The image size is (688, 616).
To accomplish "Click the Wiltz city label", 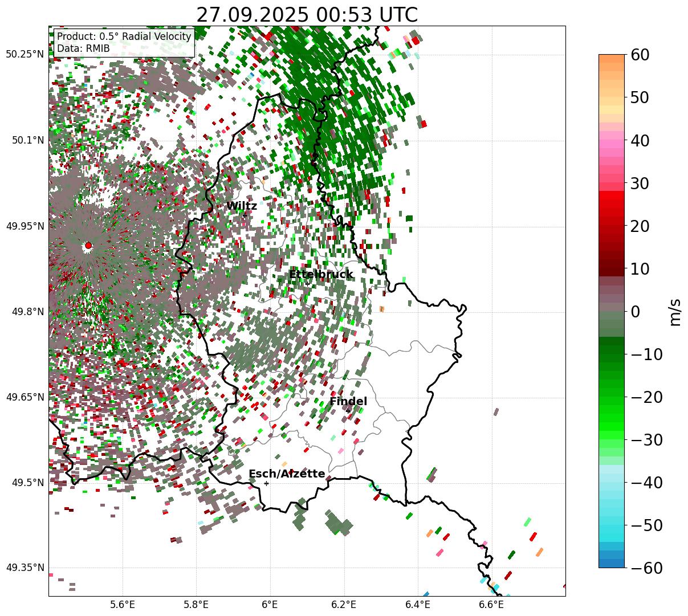I will point(241,206).
